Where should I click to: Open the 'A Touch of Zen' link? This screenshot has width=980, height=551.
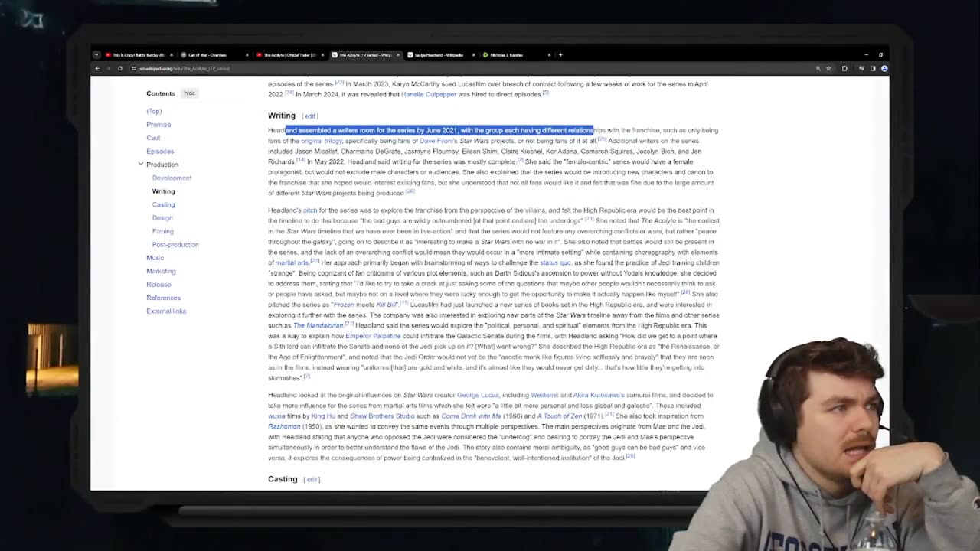(560, 416)
